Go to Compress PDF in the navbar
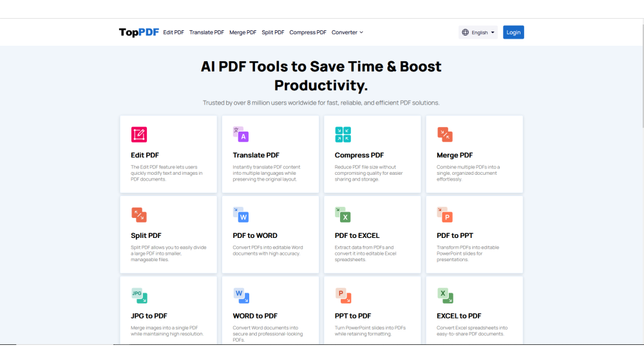This screenshot has height=363, width=644. (x=308, y=32)
